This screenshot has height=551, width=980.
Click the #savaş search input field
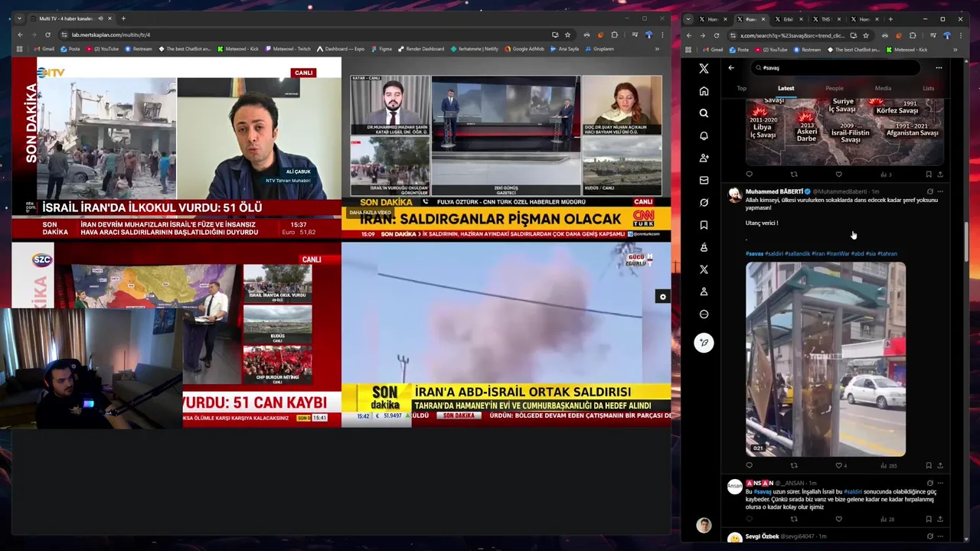tap(836, 67)
